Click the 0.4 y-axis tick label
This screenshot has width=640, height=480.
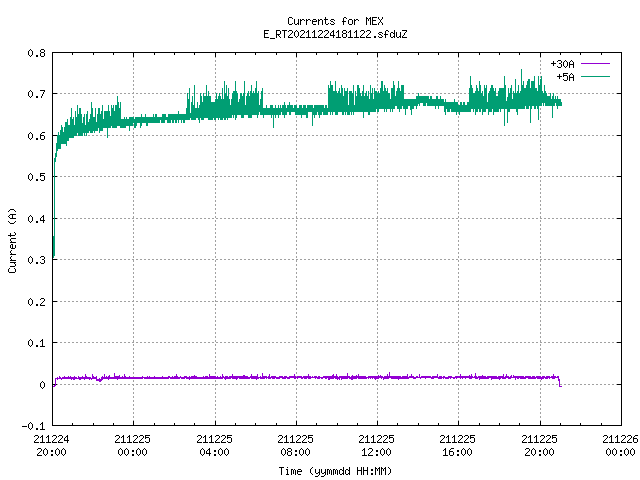click(36, 219)
